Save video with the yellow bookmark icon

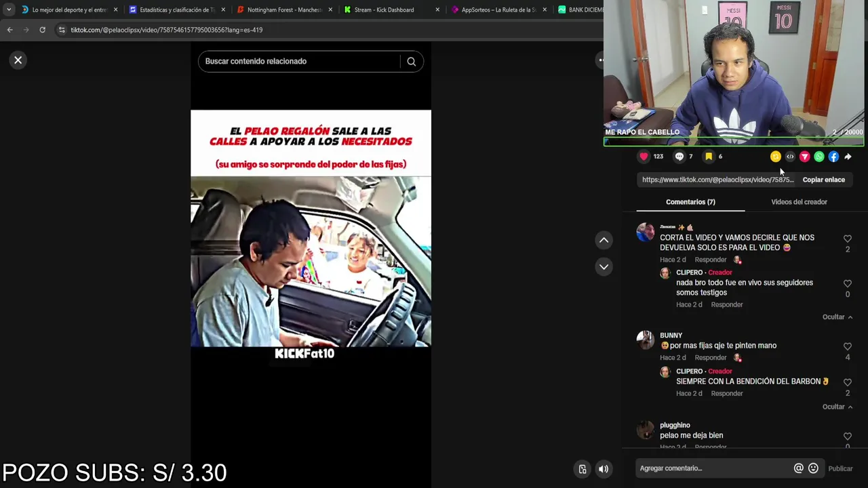tap(709, 157)
